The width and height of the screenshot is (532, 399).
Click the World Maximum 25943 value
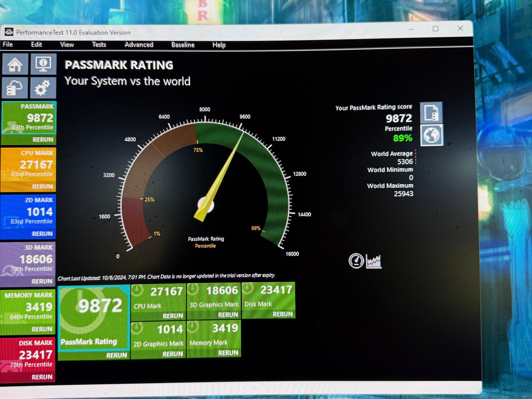click(x=403, y=194)
